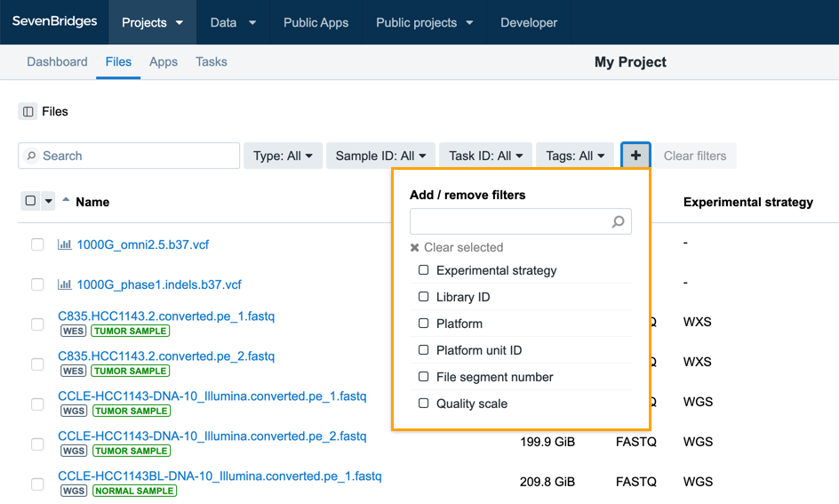Click the chart icon beside 1000G_phase1.indels.b37.vcf
839x504 pixels.
pos(65,284)
